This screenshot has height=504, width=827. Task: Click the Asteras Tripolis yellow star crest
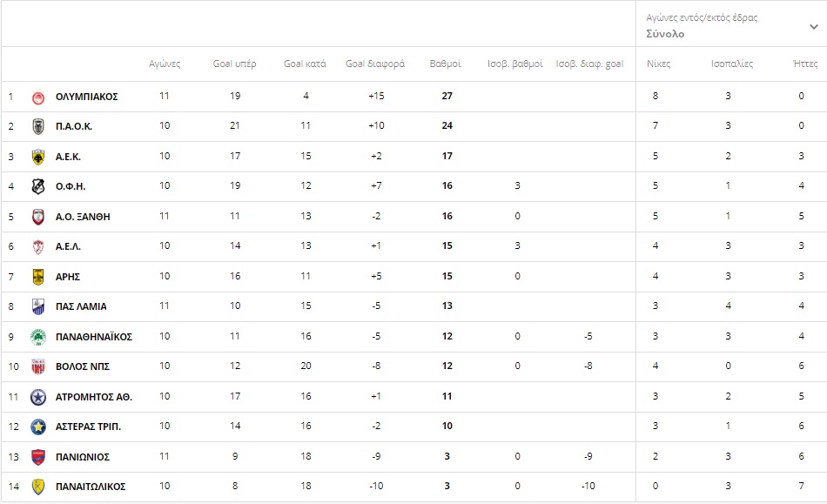[38, 427]
